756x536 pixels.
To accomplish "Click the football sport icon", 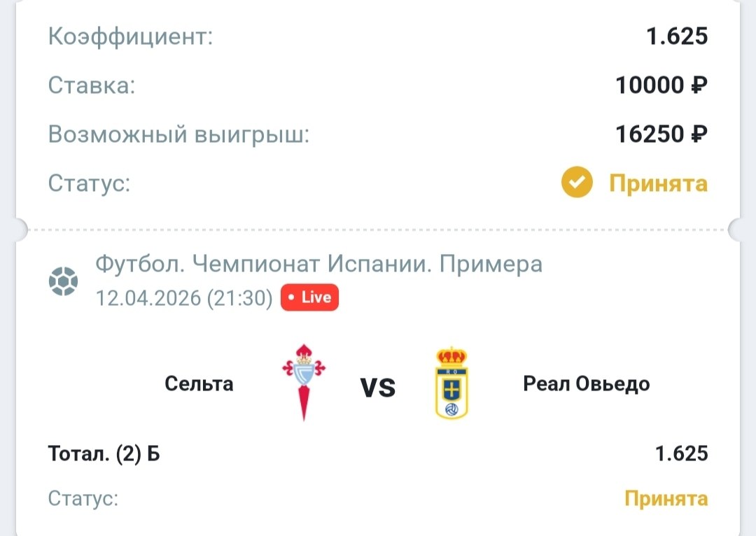I will (63, 281).
